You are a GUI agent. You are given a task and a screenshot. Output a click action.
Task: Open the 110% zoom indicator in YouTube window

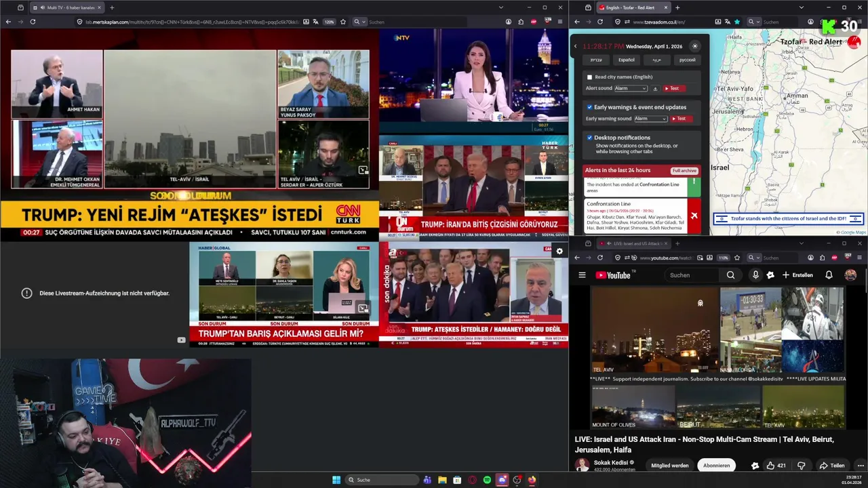point(724,258)
